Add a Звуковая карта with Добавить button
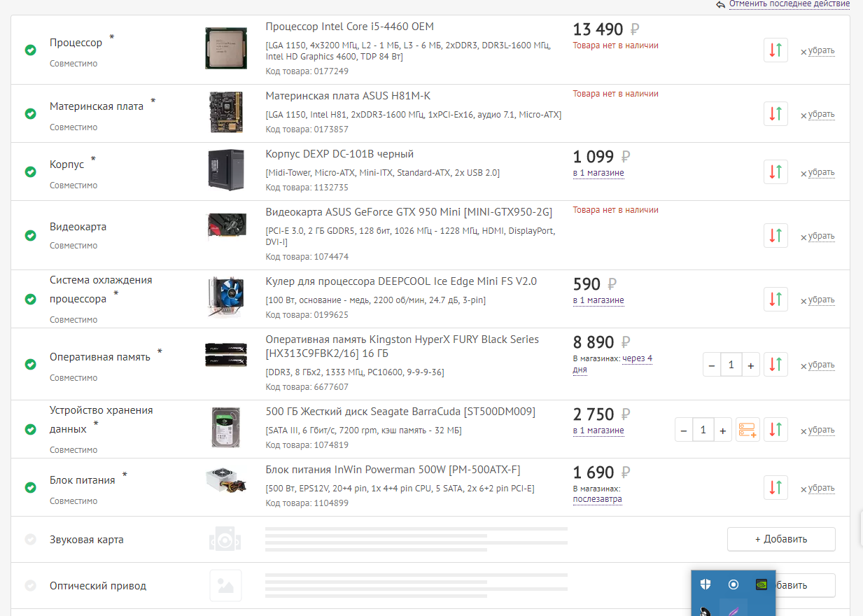This screenshot has width=863, height=616. 781,539
